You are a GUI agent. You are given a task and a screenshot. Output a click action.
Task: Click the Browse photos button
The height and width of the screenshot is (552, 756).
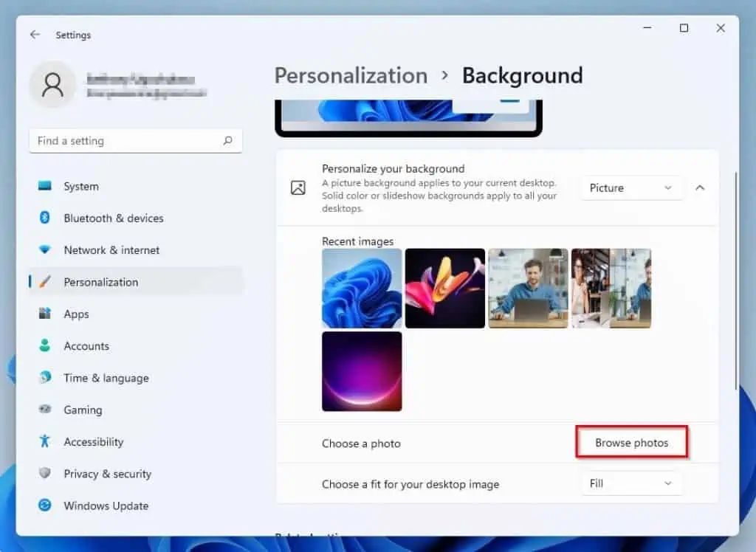631,443
